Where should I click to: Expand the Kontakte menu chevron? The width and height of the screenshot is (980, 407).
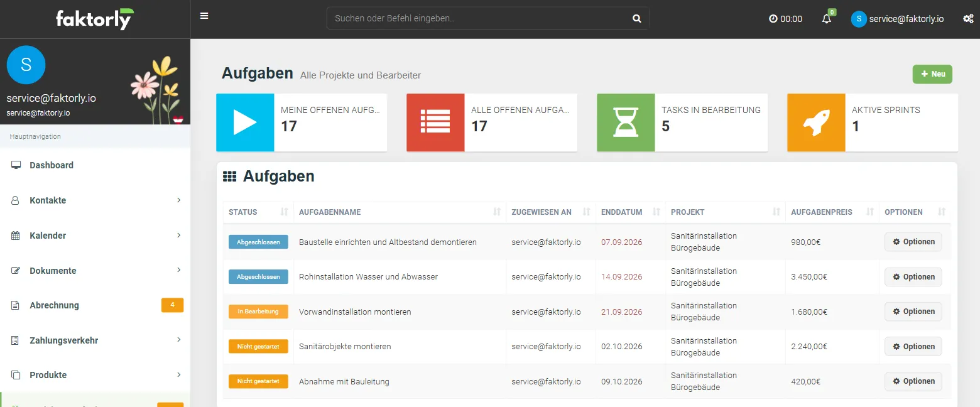[178, 200]
